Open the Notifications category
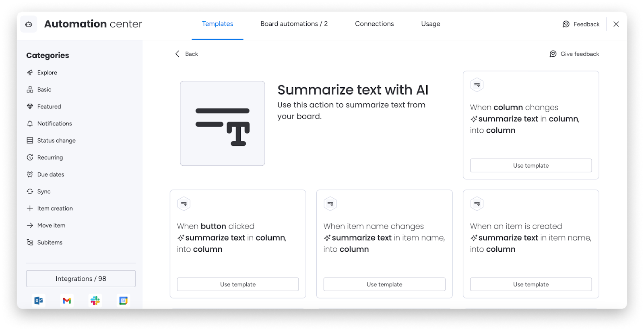Image resolution: width=644 pixels, height=331 pixels. 49,123
